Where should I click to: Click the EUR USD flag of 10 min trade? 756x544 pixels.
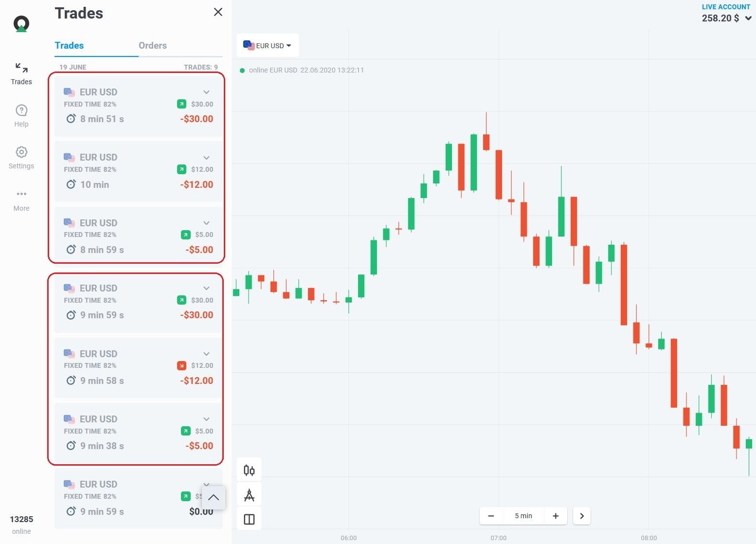point(70,157)
